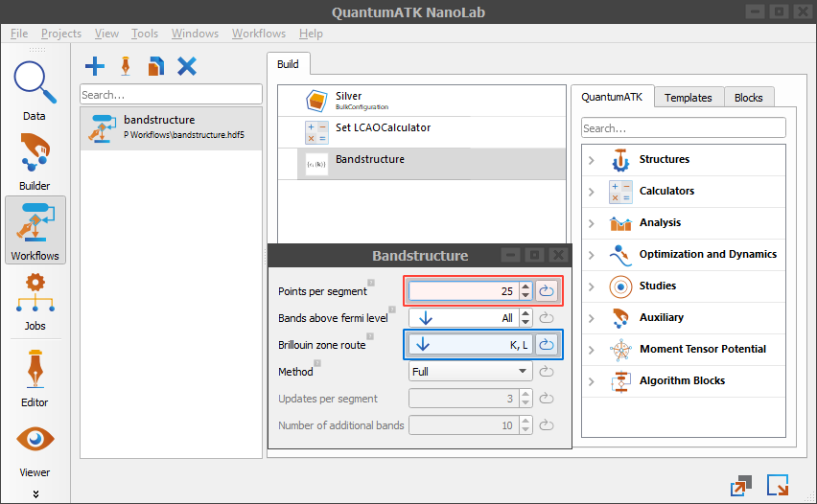This screenshot has width=817, height=504.
Task: Open the Workflows menu
Action: pyautogui.click(x=259, y=34)
